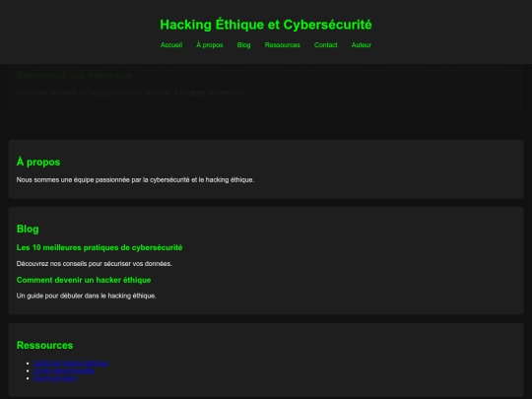The height and width of the screenshot is (399, 532).
Task: Click the faded Découvrez le monde du hacking paragraph
Action: pos(131,93)
